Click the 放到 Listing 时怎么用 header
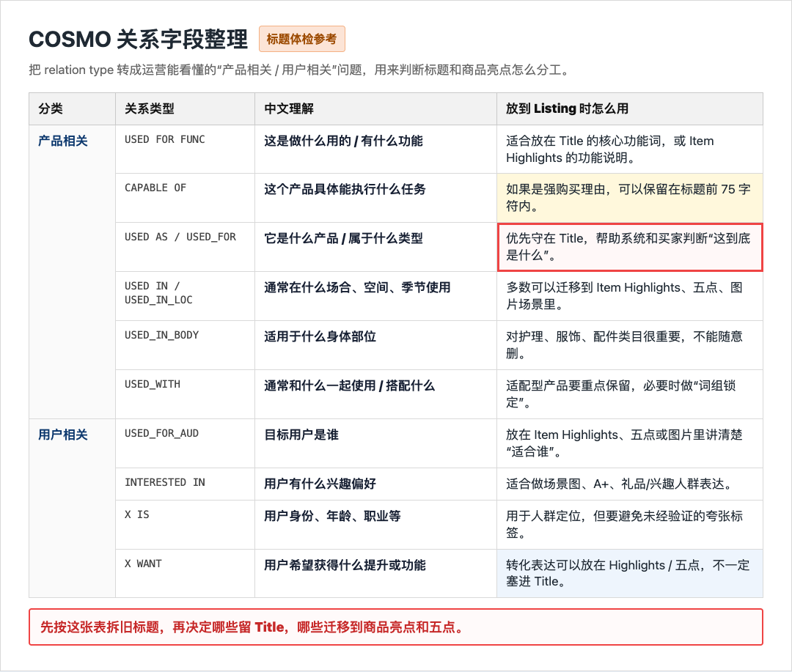This screenshot has height=672, width=792. 630,108
